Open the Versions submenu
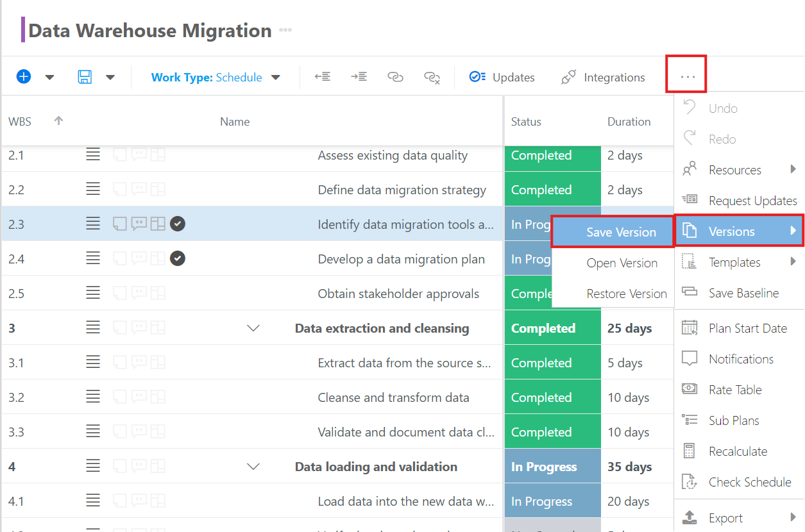 [x=739, y=231]
